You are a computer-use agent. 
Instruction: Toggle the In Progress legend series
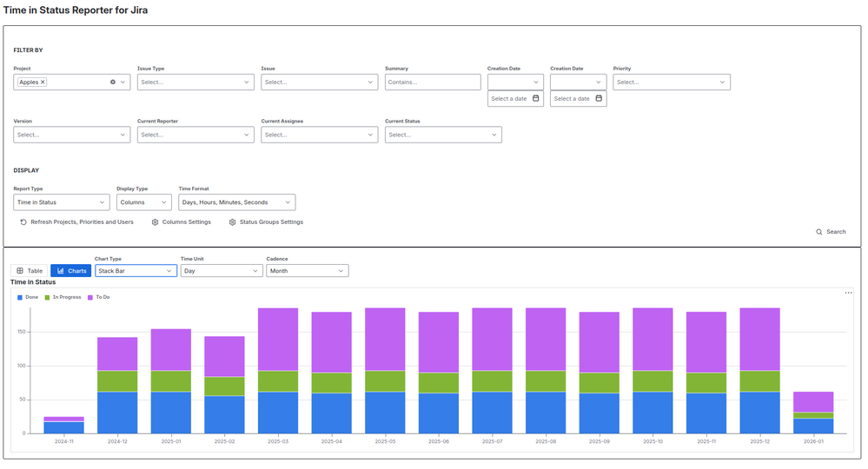coord(63,298)
